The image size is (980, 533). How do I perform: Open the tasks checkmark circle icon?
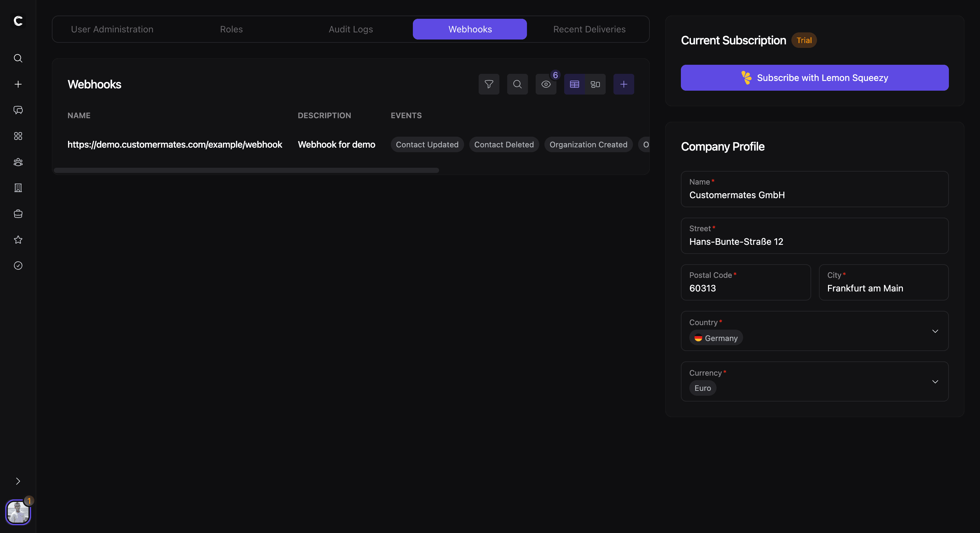point(18,265)
